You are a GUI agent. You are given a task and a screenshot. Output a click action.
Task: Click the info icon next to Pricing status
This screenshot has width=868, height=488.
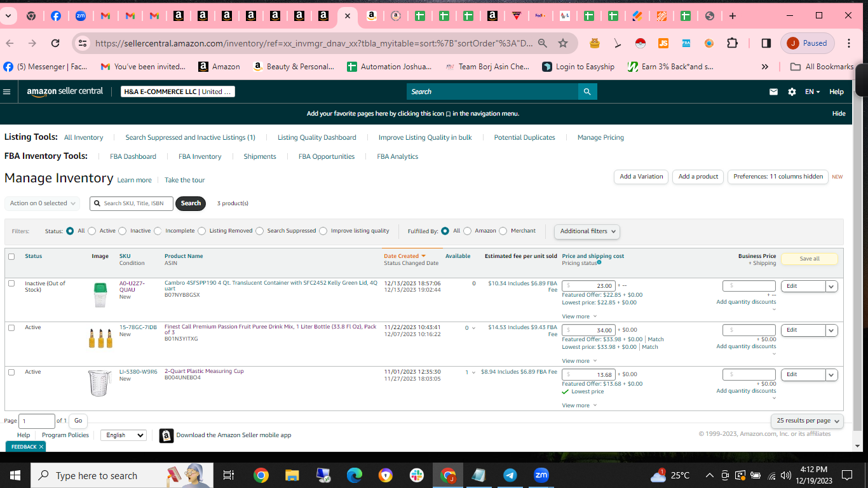599,262
